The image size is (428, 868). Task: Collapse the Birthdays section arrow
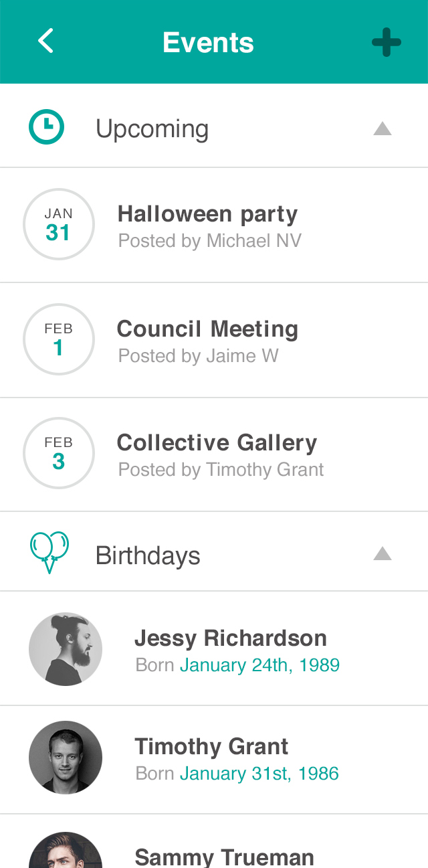382,553
